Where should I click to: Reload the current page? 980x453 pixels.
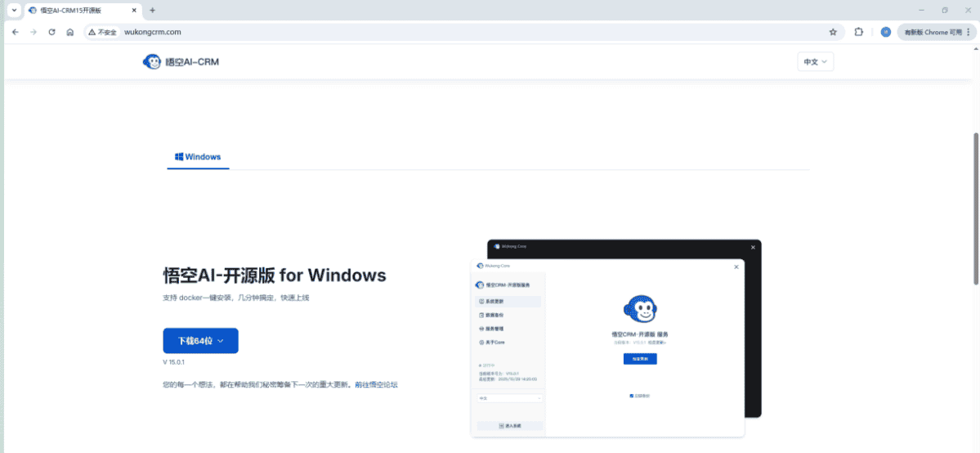[x=51, y=32]
